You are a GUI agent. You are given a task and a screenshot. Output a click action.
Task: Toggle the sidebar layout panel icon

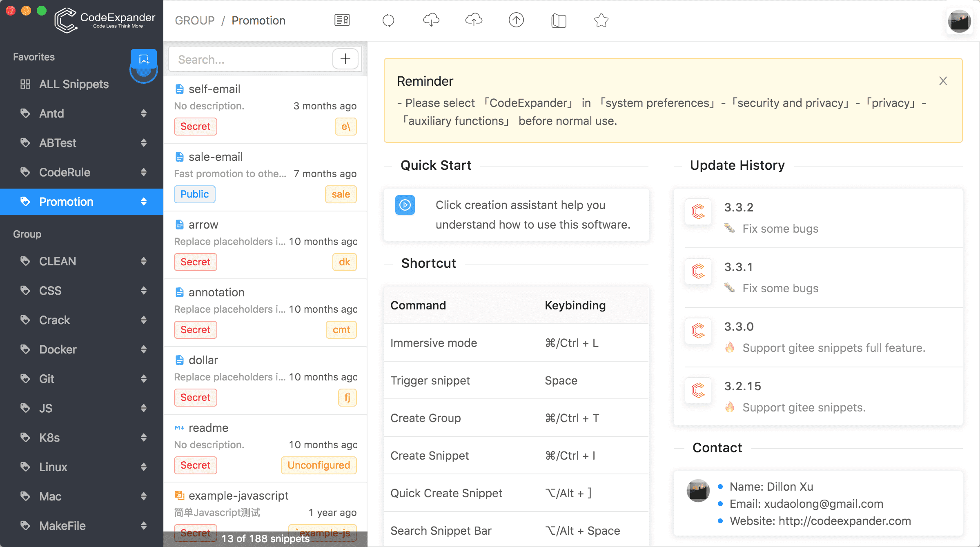(559, 20)
